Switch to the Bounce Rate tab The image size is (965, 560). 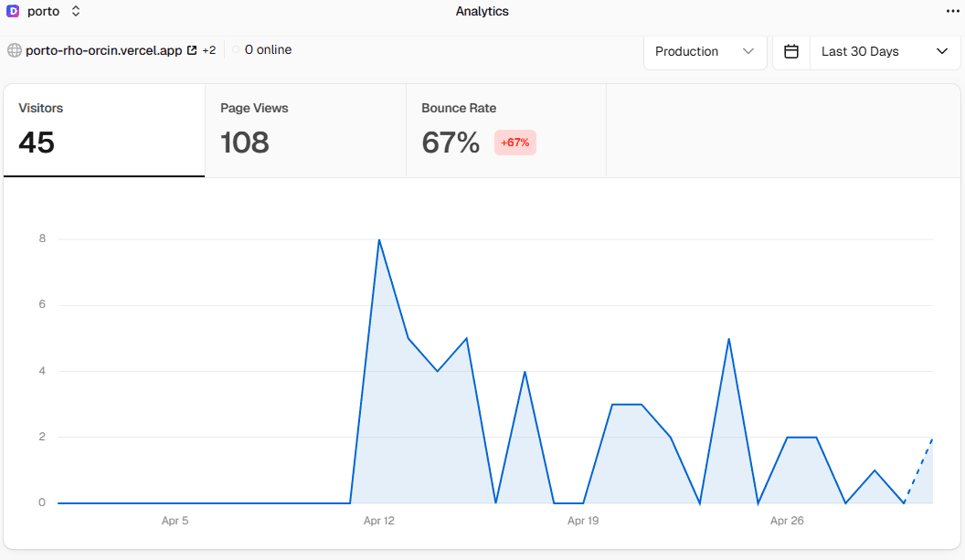coord(506,131)
